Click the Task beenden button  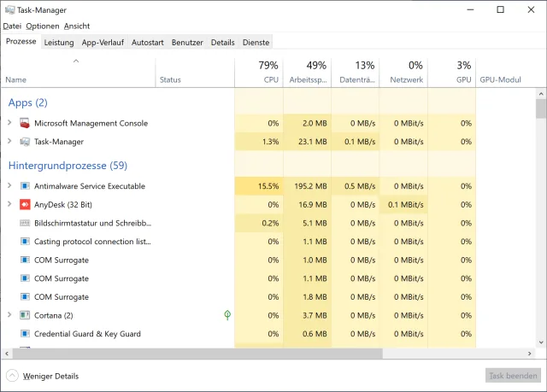pyautogui.click(x=512, y=376)
